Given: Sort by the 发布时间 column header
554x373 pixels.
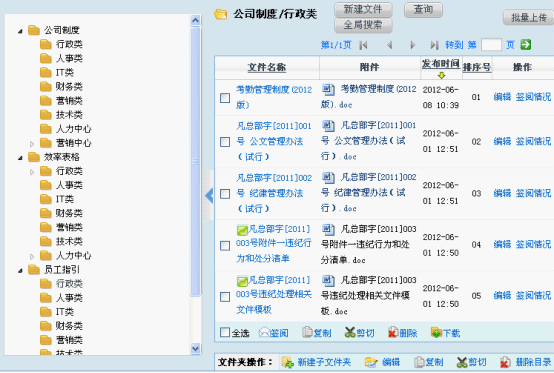Looking at the screenshot, I should tap(441, 64).
